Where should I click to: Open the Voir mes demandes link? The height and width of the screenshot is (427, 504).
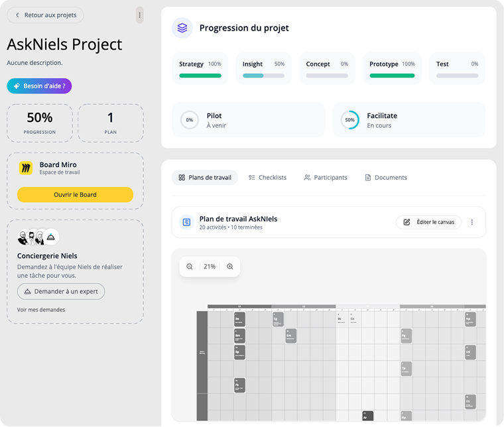(41, 310)
